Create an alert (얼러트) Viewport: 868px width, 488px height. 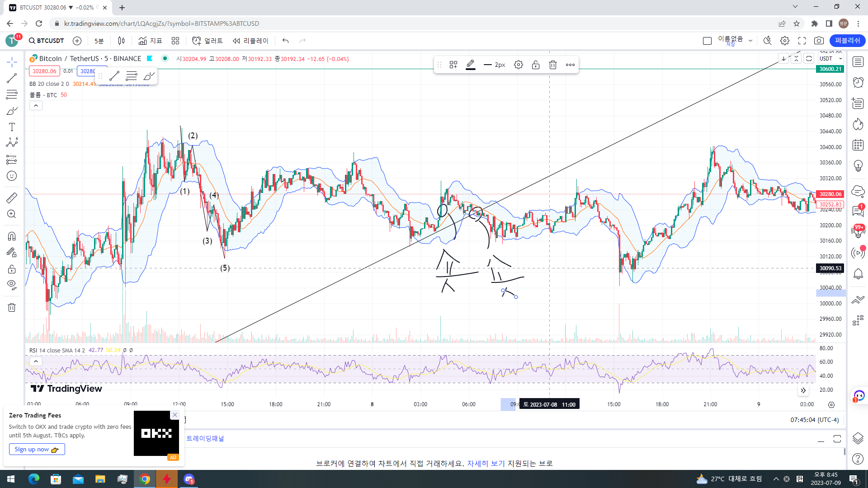208,41
